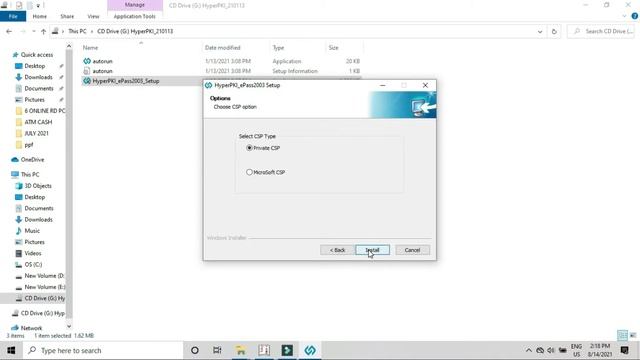This screenshot has height=360, width=640.
Task: Open Videos under This PC
Action: tap(33, 253)
